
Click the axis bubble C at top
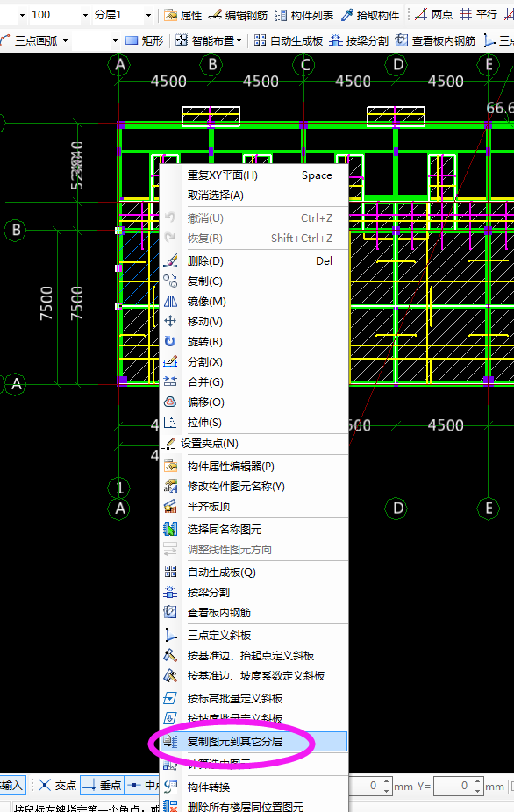pyautogui.click(x=304, y=65)
